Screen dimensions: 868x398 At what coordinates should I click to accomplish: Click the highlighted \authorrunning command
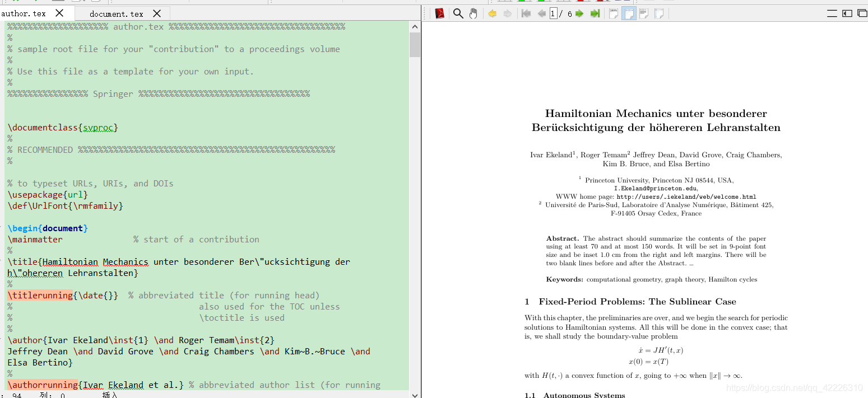coord(43,385)
